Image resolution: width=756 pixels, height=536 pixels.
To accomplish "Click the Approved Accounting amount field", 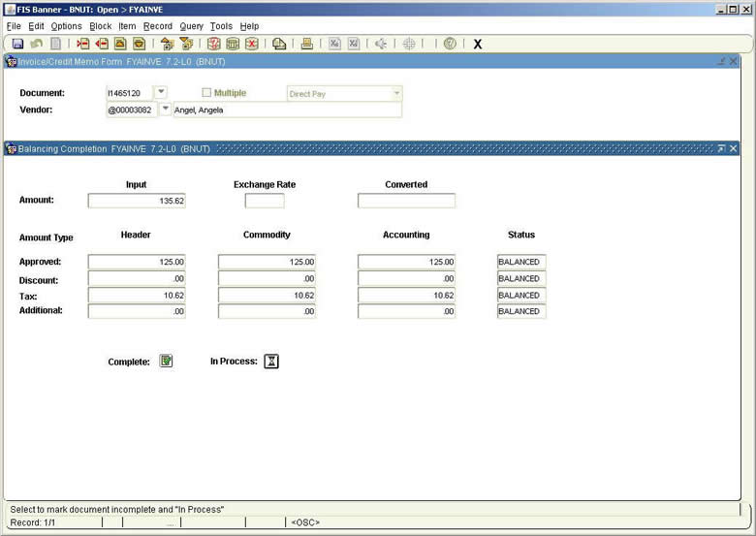I will click(406, 262).
